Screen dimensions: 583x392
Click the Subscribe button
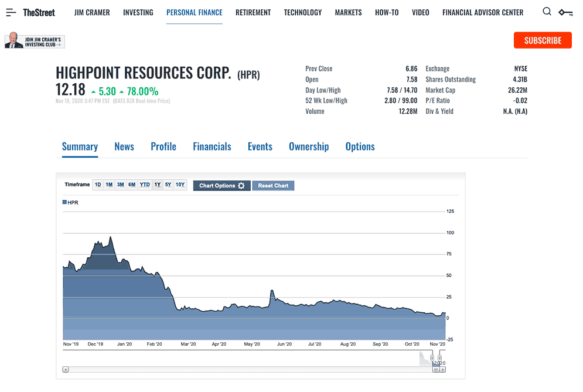(543, 40)
